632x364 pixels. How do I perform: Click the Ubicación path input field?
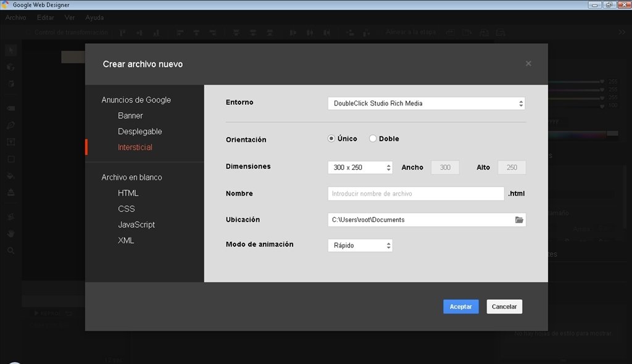coord(426,220)
